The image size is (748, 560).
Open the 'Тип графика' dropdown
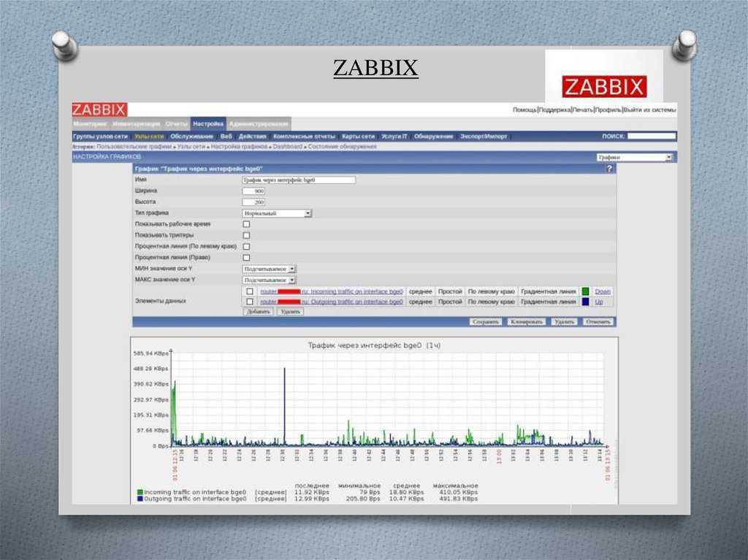[277, 213]
